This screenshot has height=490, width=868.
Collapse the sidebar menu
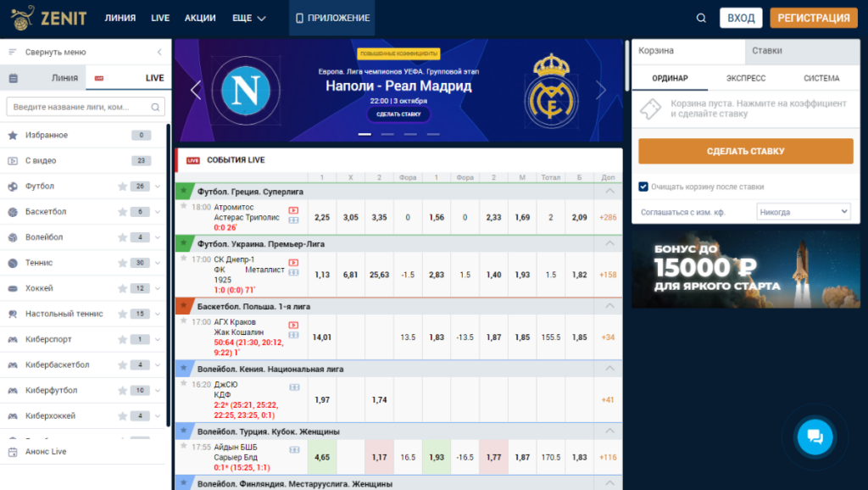coord(86,52)
